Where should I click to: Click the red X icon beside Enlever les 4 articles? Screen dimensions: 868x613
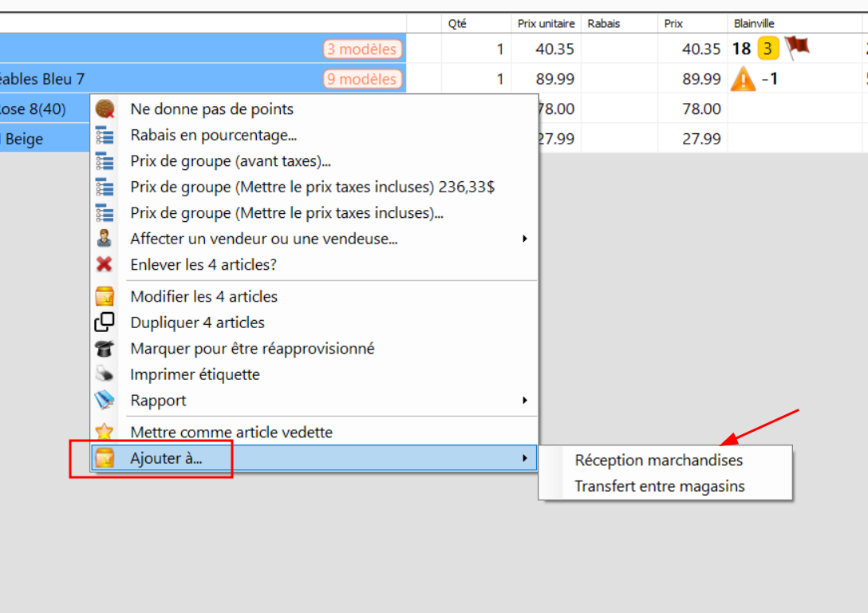(x=105, y=264)
